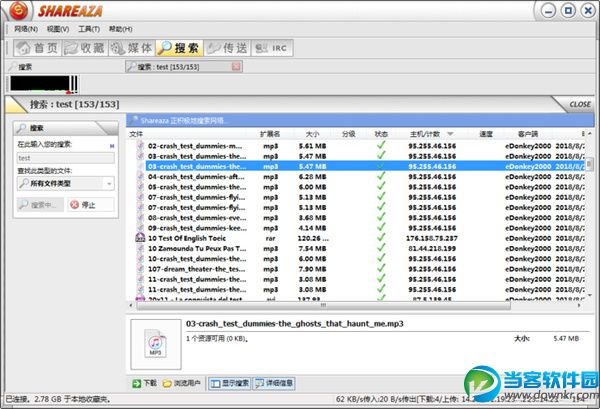This screenshot has width=600, height=409.
Task: Click host 81.44.218.199 in the list
Action: coord(432,249)
